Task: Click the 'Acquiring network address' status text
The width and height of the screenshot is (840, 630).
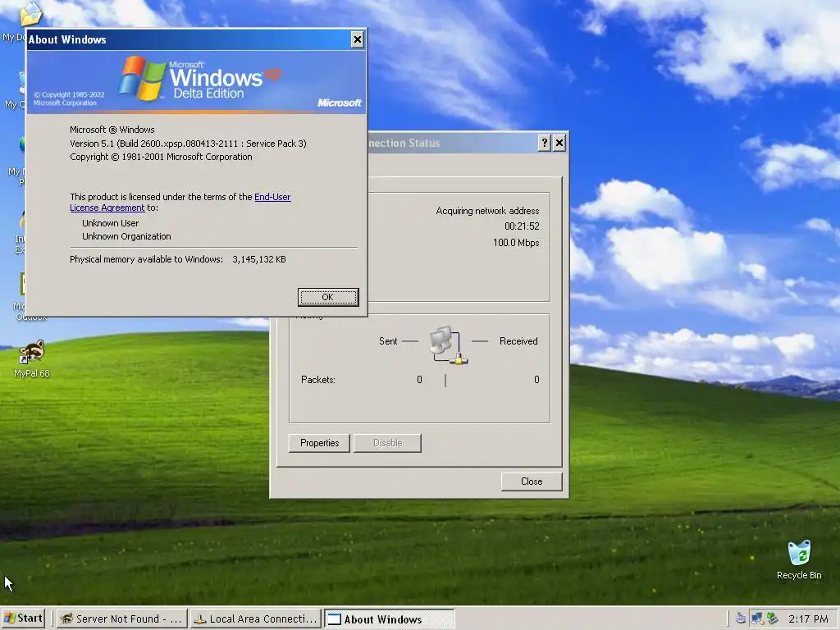Action: (487, 211)
